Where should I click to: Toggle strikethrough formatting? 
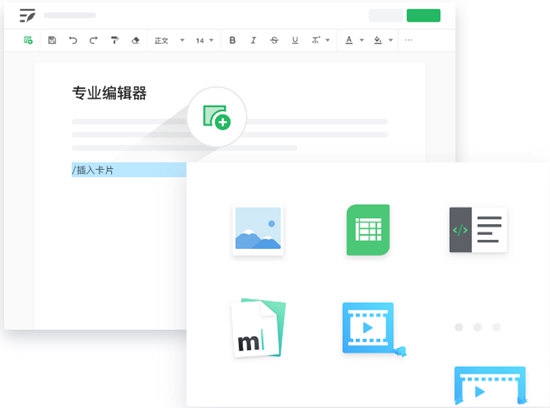coord(274,40)
